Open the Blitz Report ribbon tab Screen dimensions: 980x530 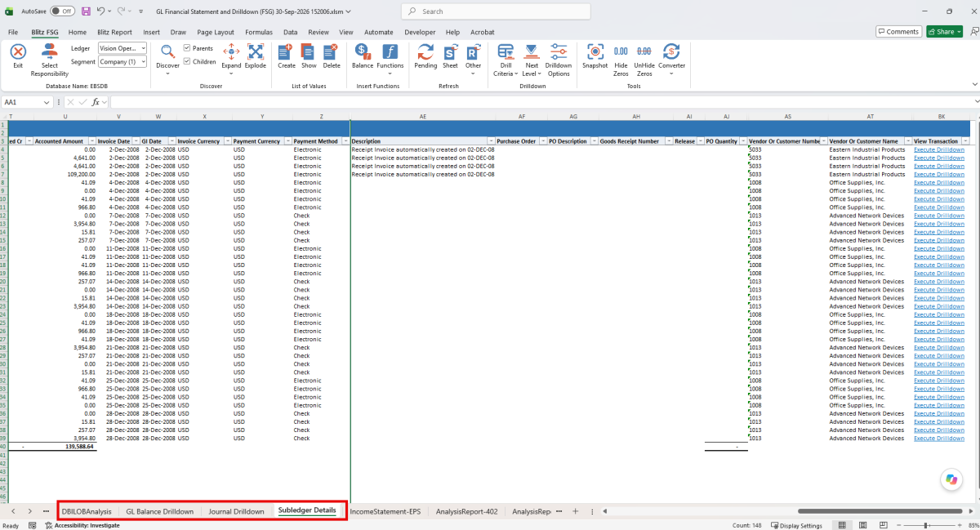[114, 32]
